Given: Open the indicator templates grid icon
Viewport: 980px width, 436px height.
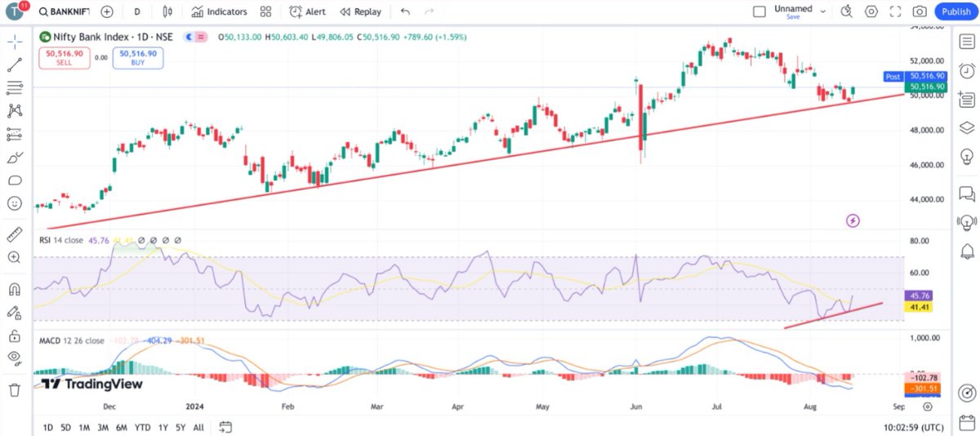Looking at the screenshot, I should click(265, 11).
